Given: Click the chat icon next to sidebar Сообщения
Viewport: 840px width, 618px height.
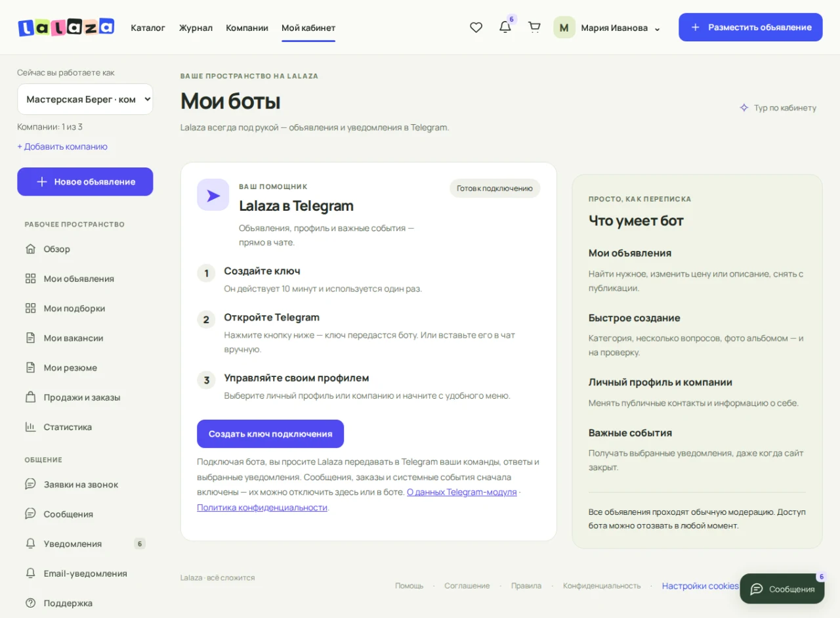Looking at the screenshot, I should tap(30, 514).
